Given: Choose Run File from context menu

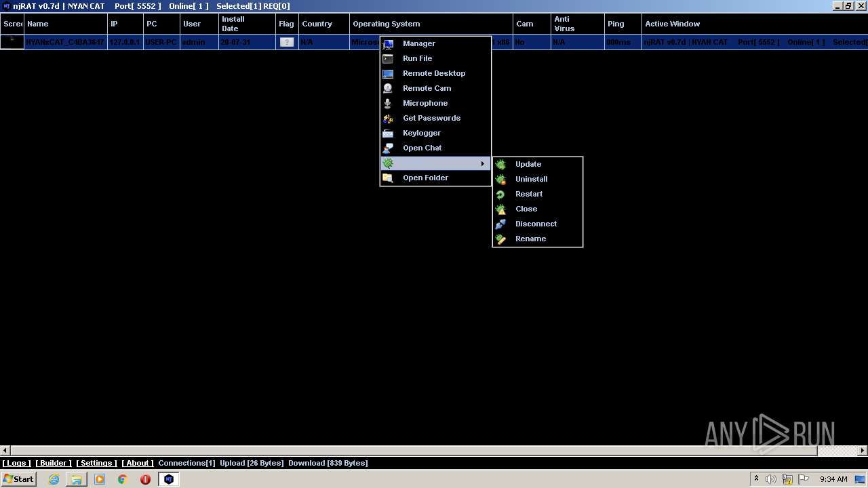Looking at the screenshot, I should tap(435, 58).
